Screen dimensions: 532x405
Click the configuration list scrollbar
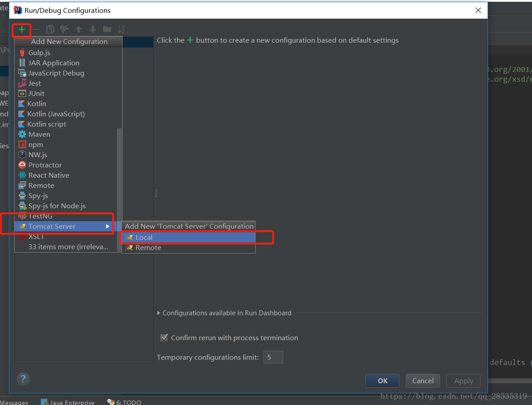pos(119,190)
